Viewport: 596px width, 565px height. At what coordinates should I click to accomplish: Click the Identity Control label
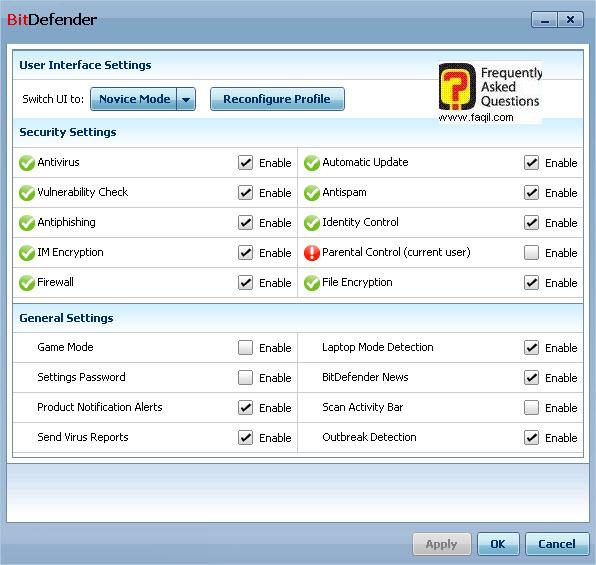(360, 222)
